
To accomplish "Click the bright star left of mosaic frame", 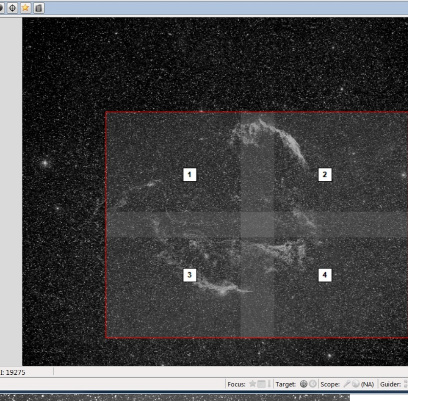I will (45, 163).
